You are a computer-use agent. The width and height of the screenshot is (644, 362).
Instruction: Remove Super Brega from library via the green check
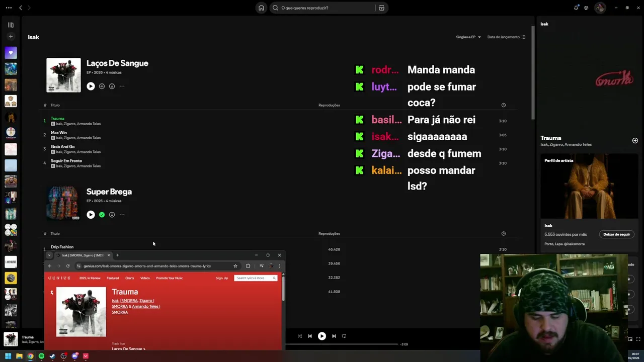(102, 215)
